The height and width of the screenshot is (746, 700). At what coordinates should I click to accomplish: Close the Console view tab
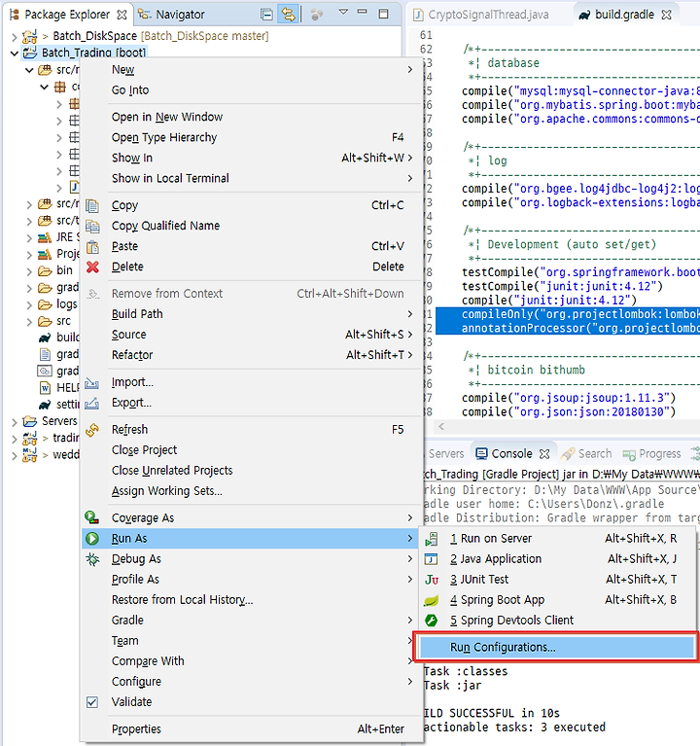coord(544,454)
